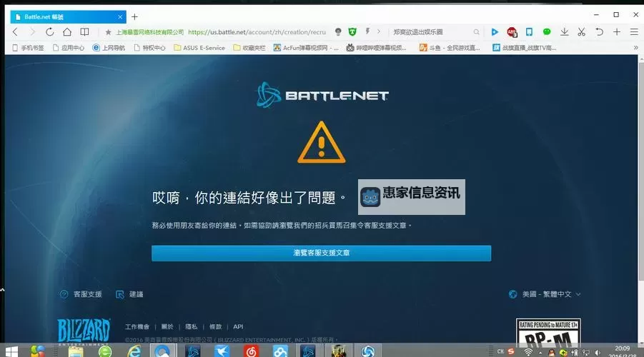Open 上网导航 bookmark
644x357 pixels.
[109, 48]
